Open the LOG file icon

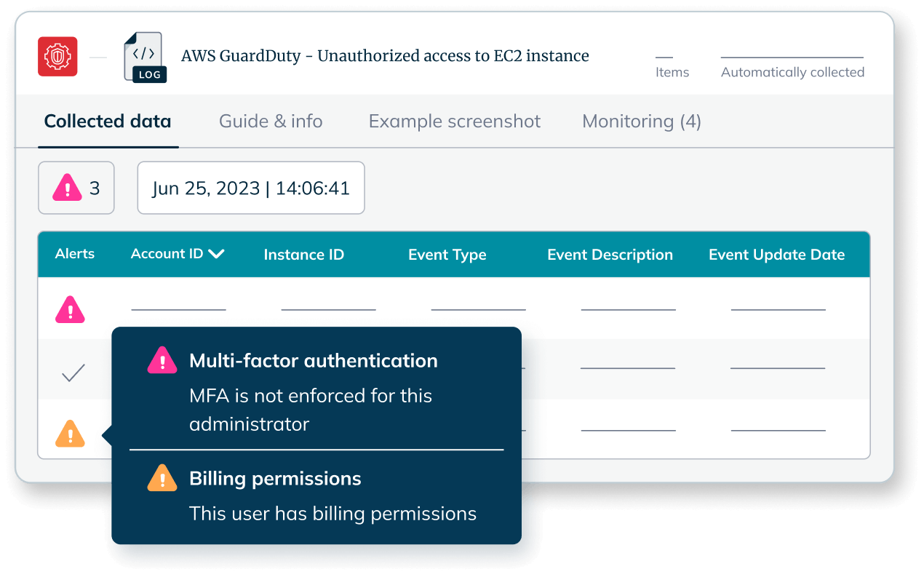pos(145,57)
